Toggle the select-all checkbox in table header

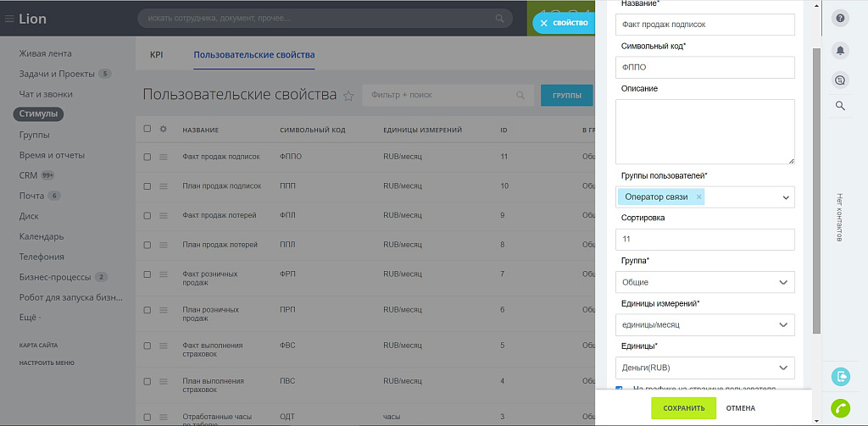(147, 130)
